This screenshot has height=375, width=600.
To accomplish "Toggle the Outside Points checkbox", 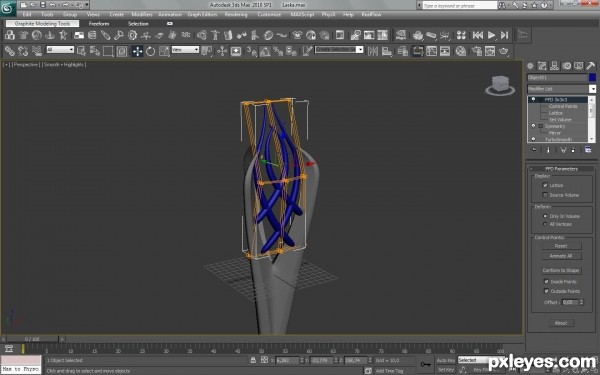I will (546, 291).
